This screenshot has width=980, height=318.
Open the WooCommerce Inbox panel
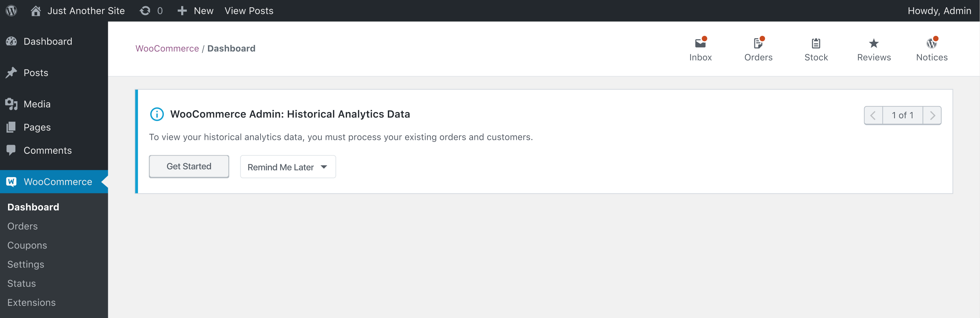700,49
